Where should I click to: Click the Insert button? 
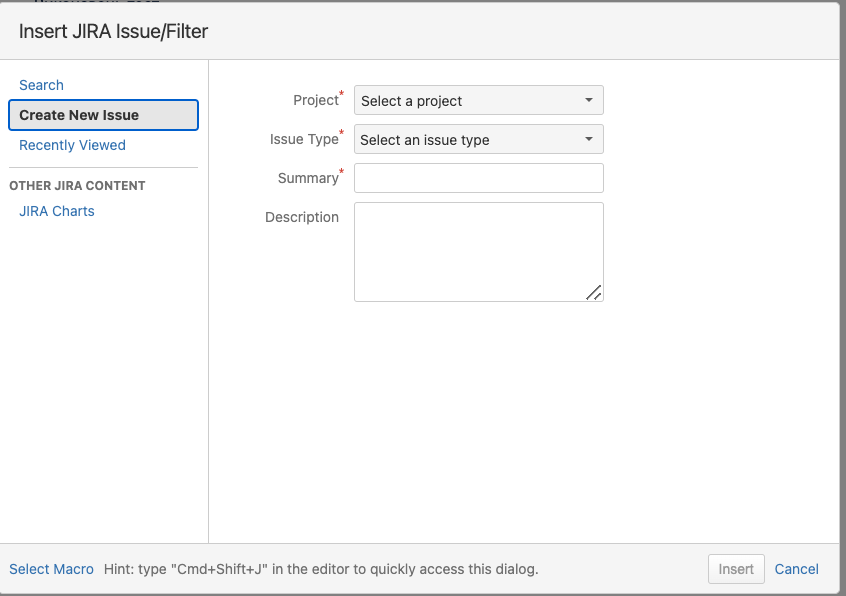[736, 569]
